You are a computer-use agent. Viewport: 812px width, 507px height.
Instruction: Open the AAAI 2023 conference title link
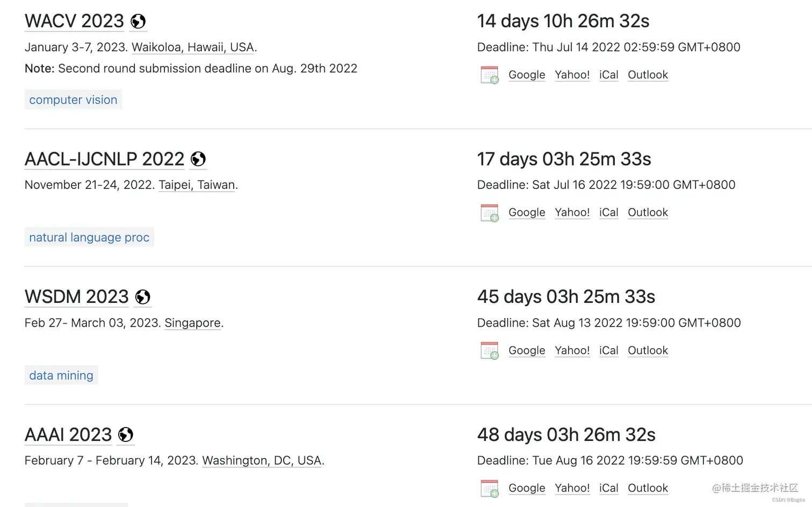[x=68, y=434]
